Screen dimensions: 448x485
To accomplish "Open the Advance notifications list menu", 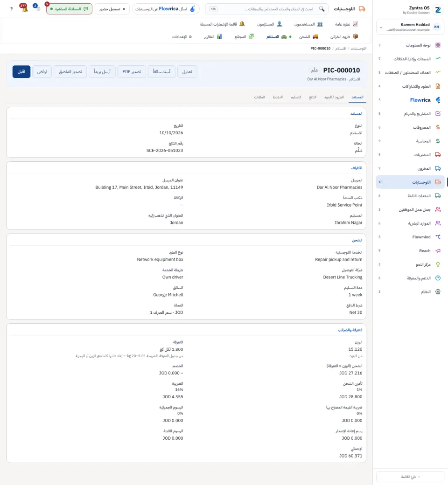I will point(222,24).
